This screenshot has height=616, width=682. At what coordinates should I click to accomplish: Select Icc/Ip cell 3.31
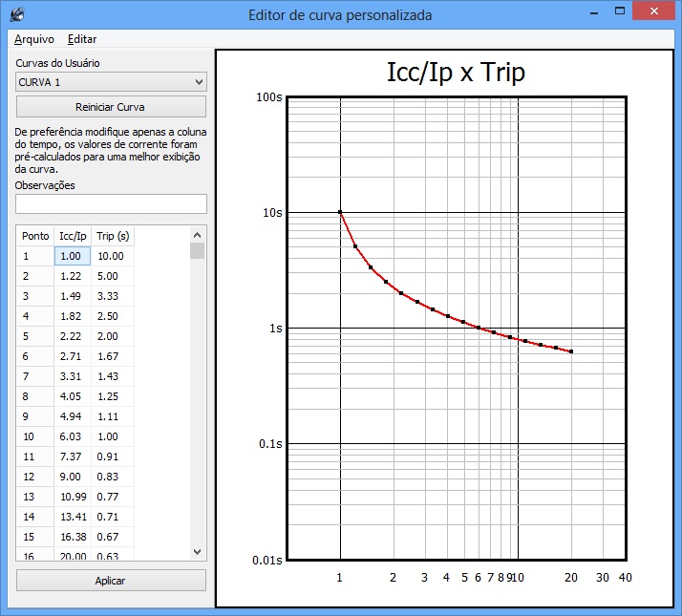pyautogui.click(x=73, y=376)
